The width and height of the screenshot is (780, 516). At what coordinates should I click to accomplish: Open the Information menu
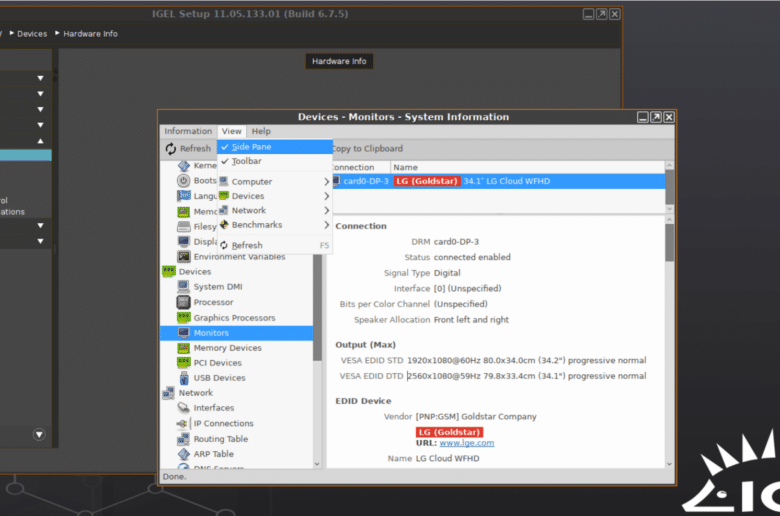188,131
